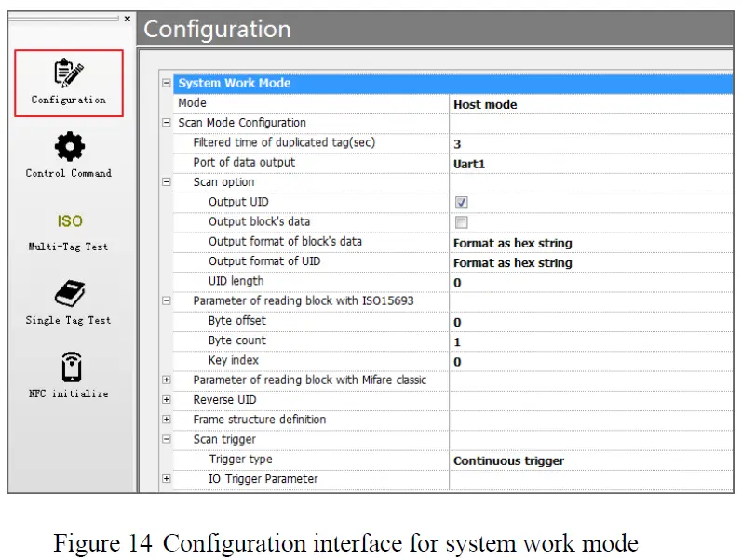Select the 'Key index' row label
This screenshot has height=560, width=742.
click(234, 360)
